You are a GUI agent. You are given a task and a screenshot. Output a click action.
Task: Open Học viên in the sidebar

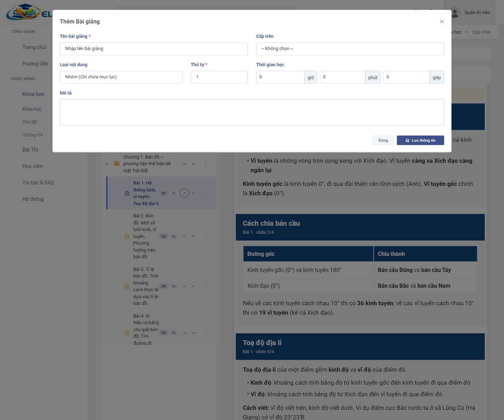point(33,166)
